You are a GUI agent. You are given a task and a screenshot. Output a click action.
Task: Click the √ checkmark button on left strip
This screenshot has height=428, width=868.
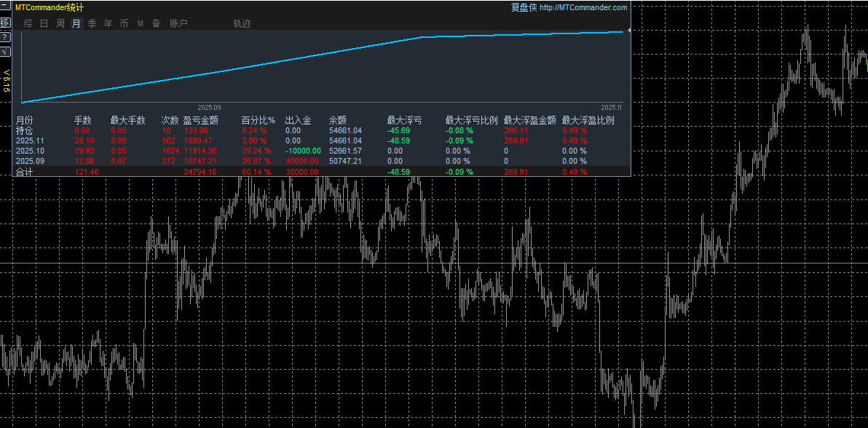pyautogui.click(x=4, y=52)
